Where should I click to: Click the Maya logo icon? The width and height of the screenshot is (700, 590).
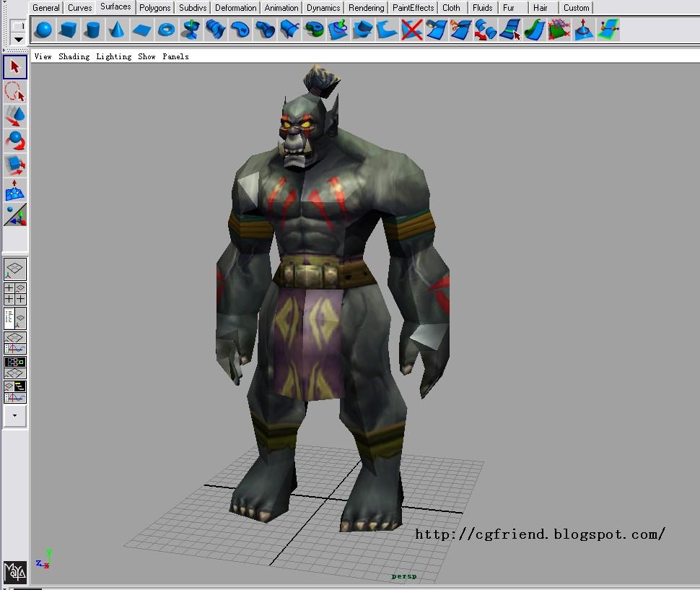tap(15, 572)
